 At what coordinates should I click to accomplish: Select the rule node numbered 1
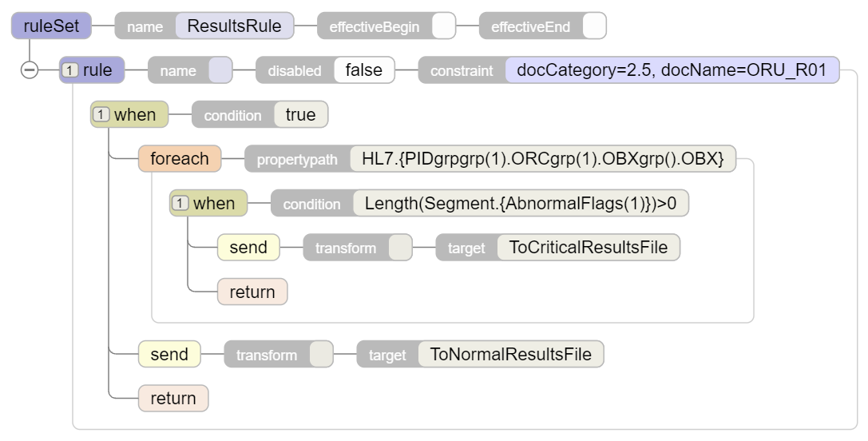tap(92, 70)
